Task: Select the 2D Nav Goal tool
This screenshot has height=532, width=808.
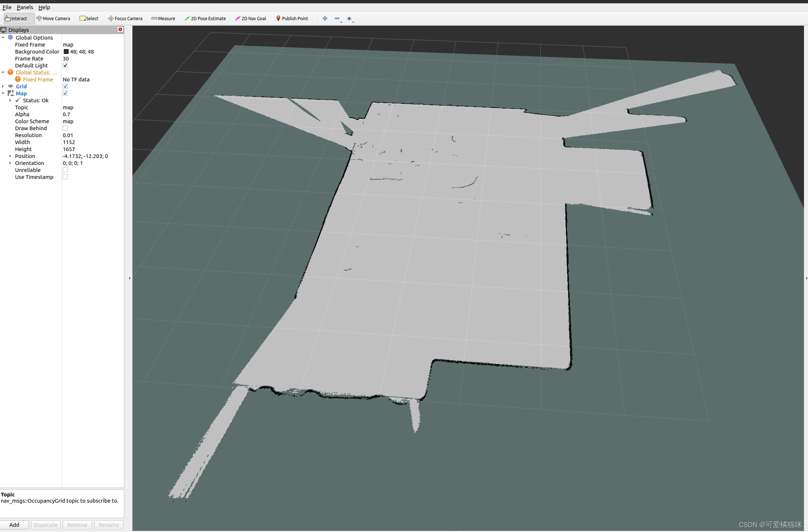Action: [251, 18]
